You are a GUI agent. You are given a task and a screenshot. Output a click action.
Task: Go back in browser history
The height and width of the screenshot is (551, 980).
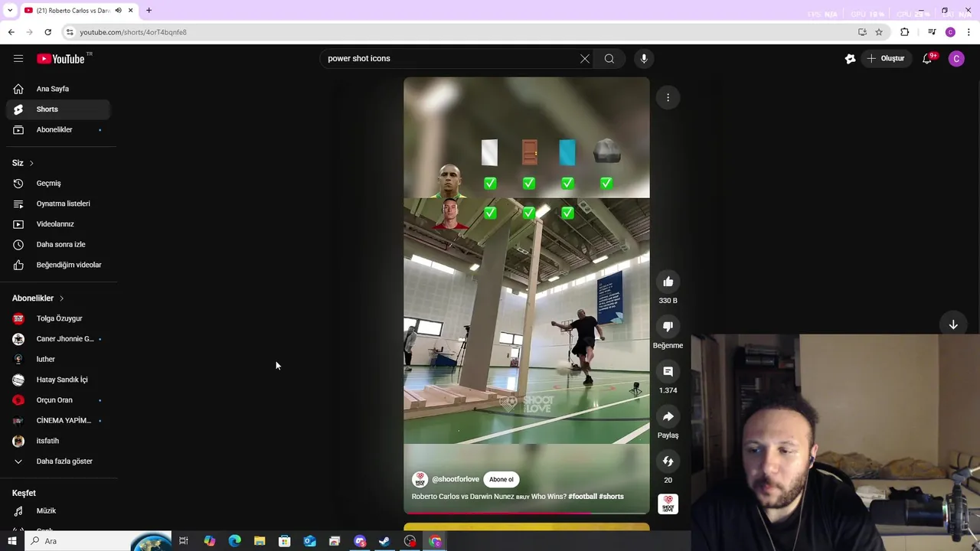(x=11, y=32)
